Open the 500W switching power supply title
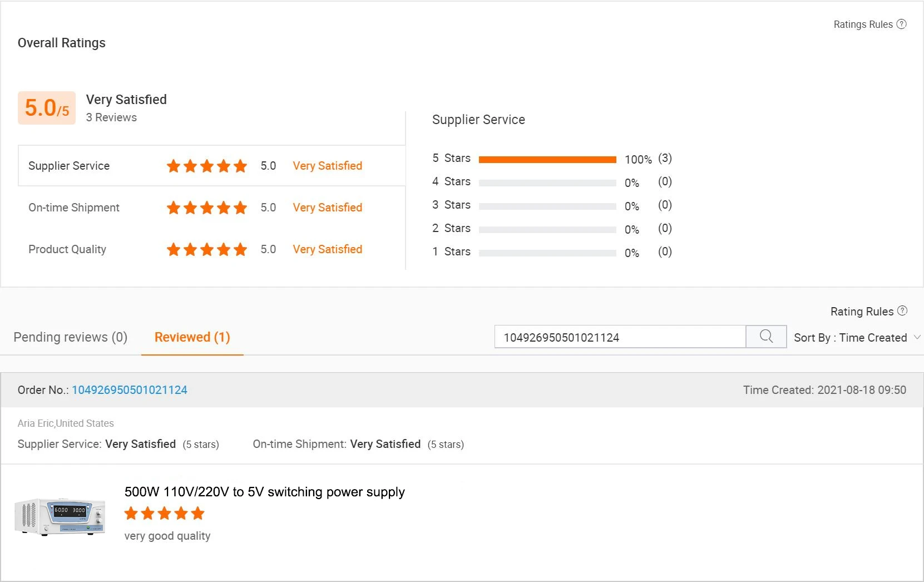The width and height of the screenshot is (924, 582). 264,492
